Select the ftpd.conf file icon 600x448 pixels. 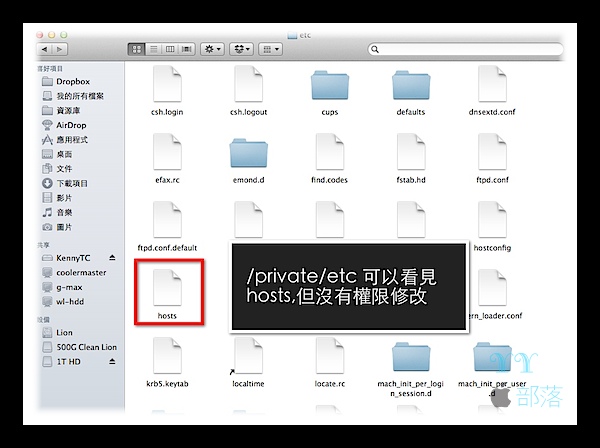point(492,152)
